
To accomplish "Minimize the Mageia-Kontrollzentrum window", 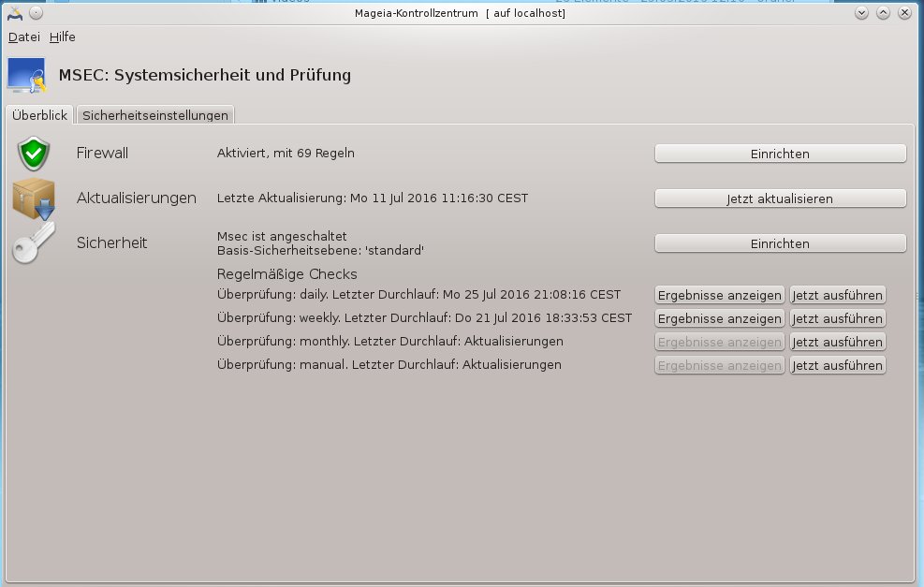I will pos(861,13).
